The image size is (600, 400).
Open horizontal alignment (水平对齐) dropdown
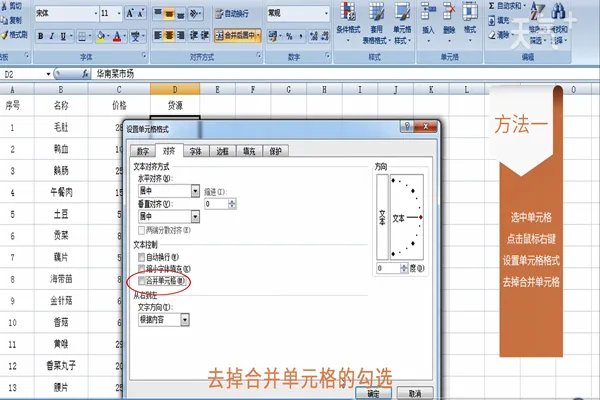coord(195,191)
